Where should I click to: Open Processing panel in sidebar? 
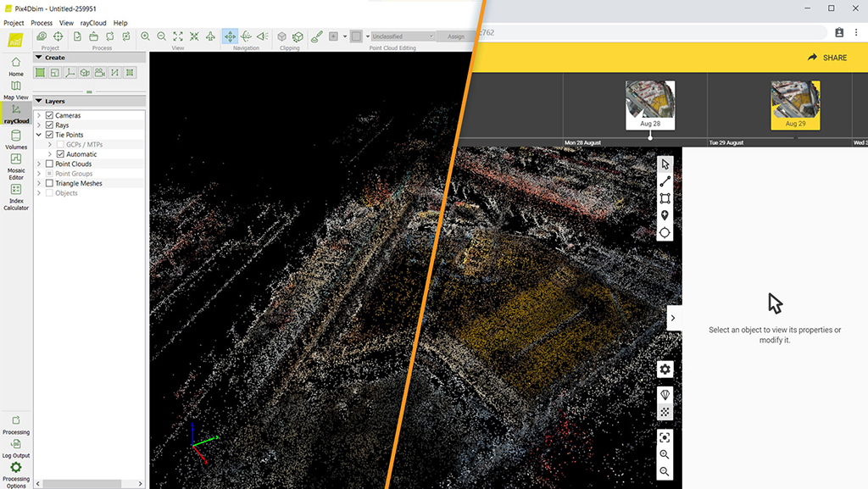tap(16, 425)
